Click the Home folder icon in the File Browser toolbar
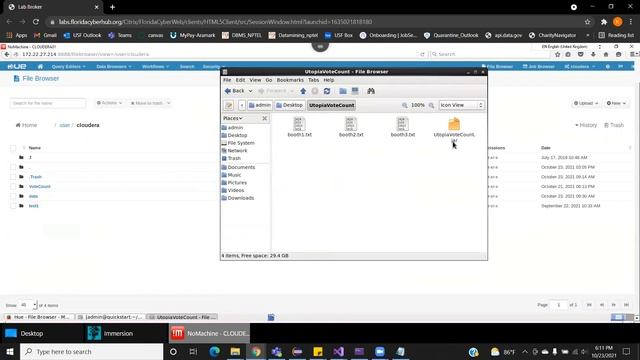 click(343, 91)
